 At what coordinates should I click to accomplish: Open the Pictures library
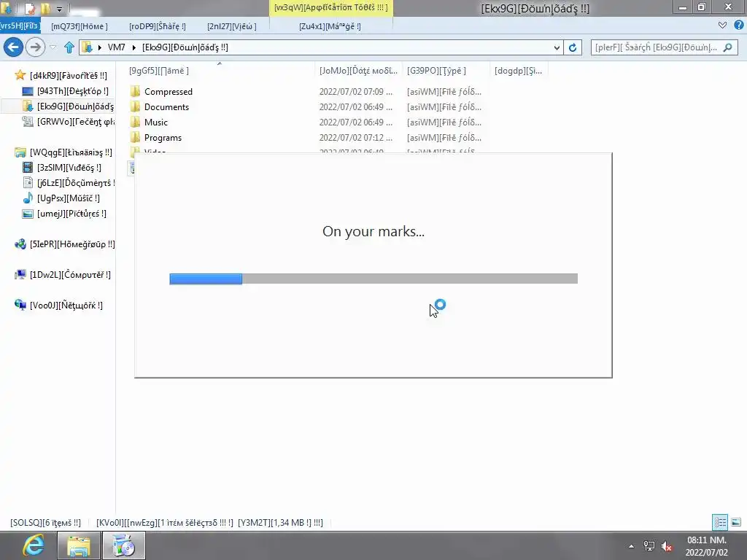tap(71, 214)
